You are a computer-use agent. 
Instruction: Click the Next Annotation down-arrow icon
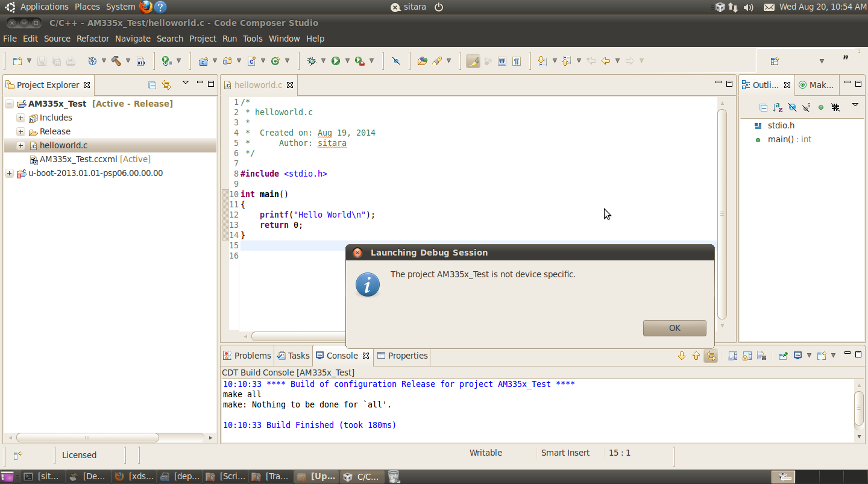click(x=542, y=61)
